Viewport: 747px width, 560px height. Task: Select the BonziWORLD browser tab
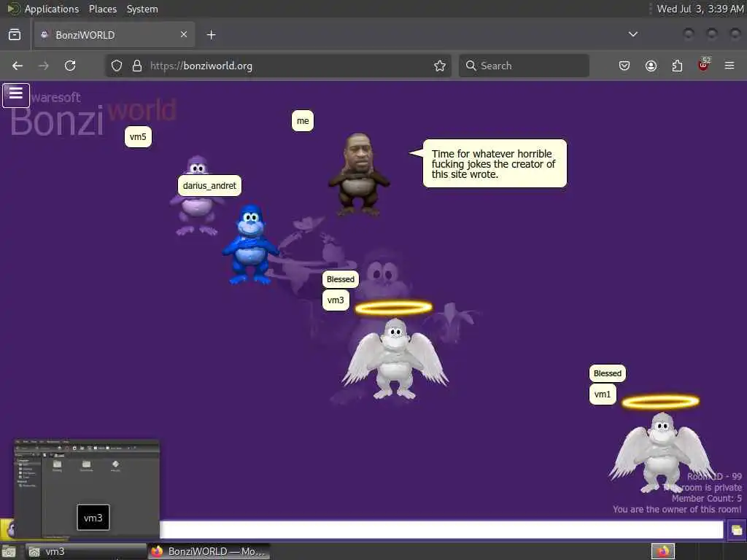115,35
